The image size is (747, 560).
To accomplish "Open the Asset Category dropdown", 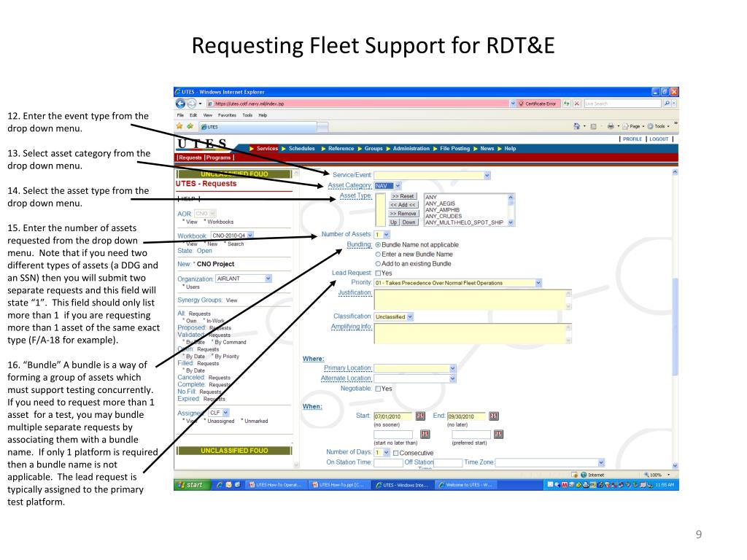I will [388, 186].
